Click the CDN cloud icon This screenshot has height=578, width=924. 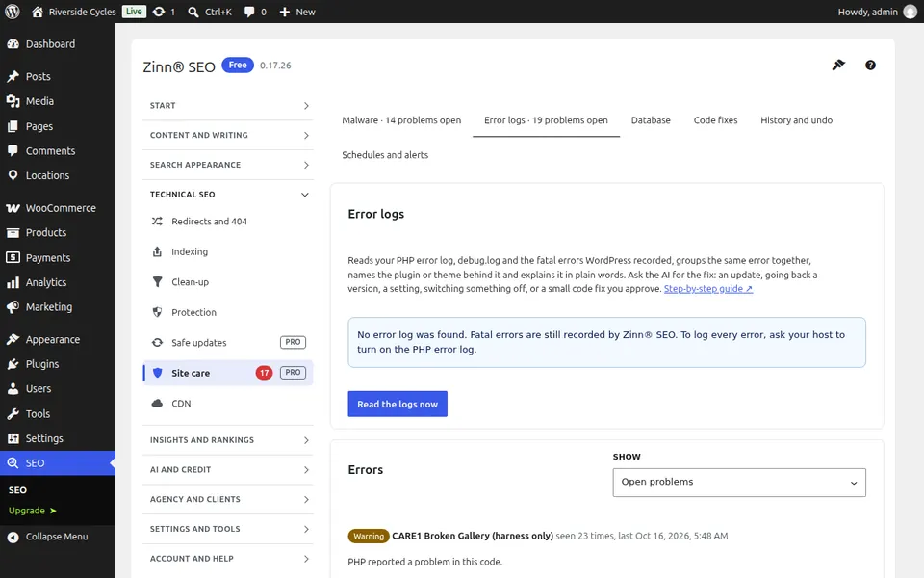(x=157, y=404)
